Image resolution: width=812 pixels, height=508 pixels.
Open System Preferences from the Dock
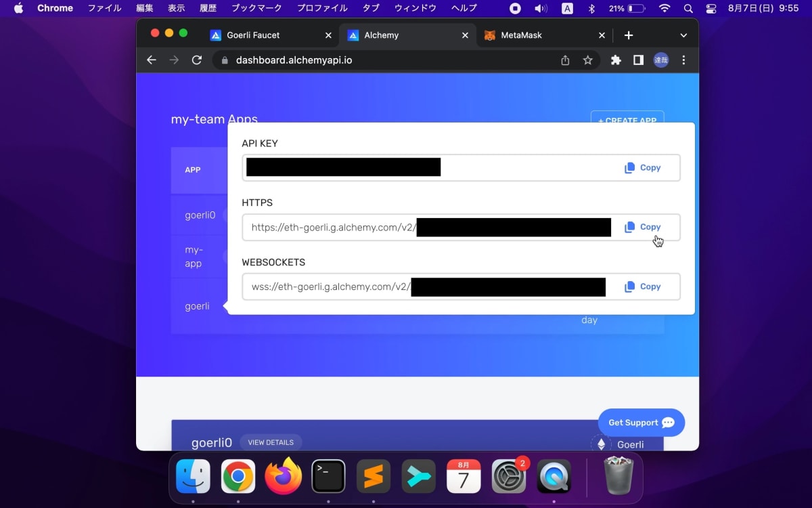click(x=509, y=476)
